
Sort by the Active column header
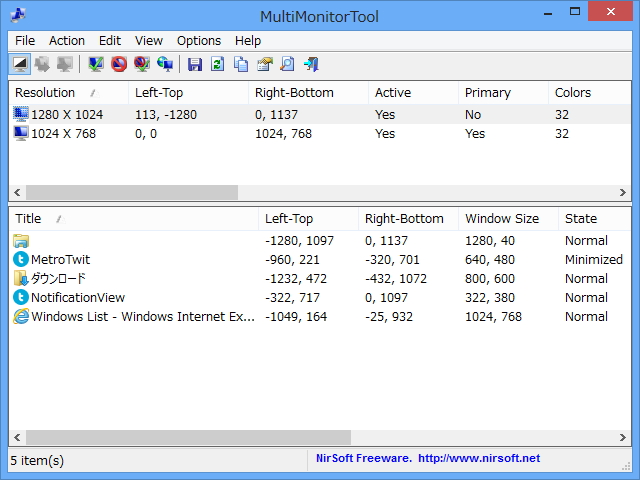(413, 93)
